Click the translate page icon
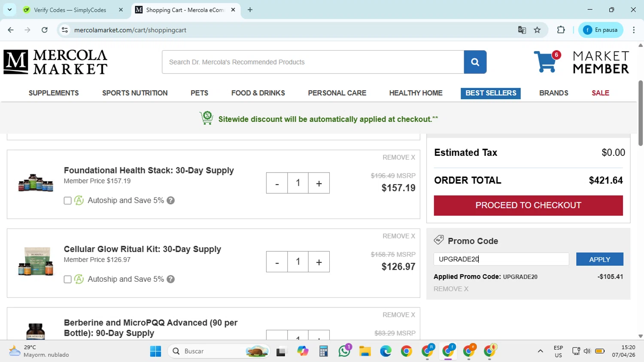This screenshot has width=644, height=362. [522, 30]
